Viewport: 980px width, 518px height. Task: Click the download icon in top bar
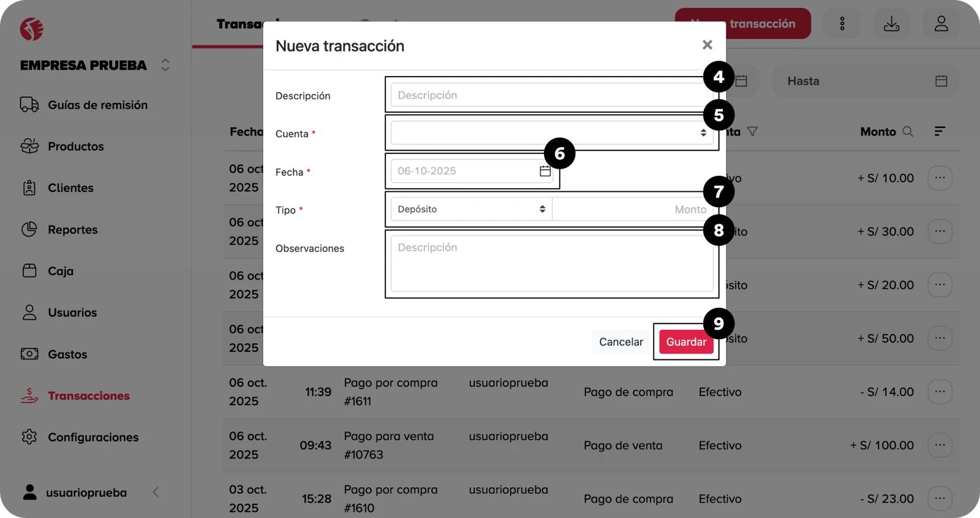click(891, 24)
